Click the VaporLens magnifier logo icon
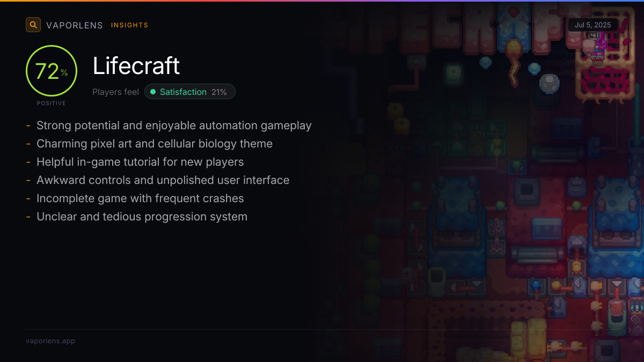This screenshot has height=362, width=644. point(33,25)
